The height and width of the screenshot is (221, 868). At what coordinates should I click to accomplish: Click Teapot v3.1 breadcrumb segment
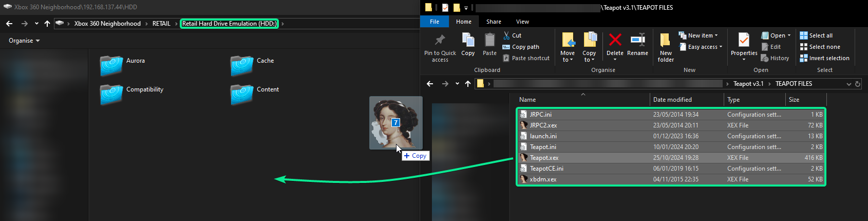click(748, 84)
